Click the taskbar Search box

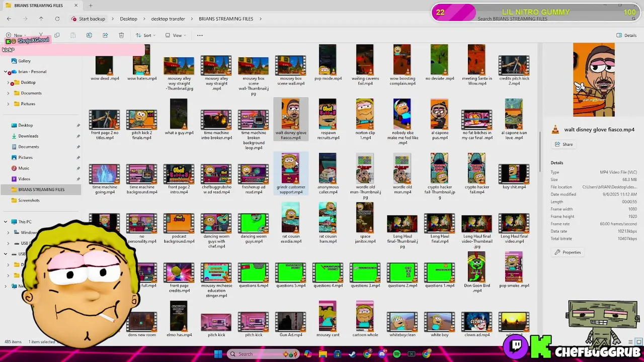[264, 354]
